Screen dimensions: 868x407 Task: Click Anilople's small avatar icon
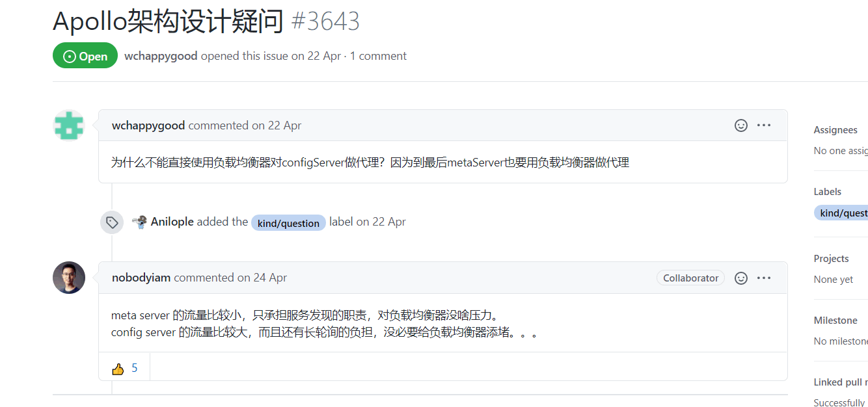click(139, 222)
